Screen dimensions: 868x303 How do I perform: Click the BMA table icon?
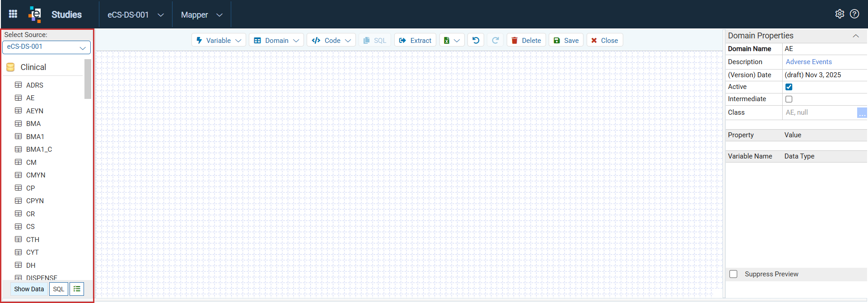[19, 123]
